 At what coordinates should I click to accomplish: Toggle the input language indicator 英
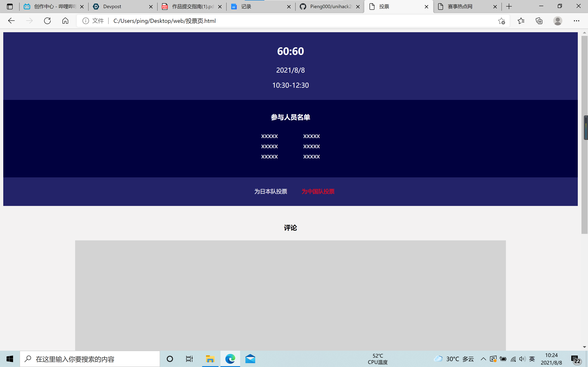tap(532, 359)
